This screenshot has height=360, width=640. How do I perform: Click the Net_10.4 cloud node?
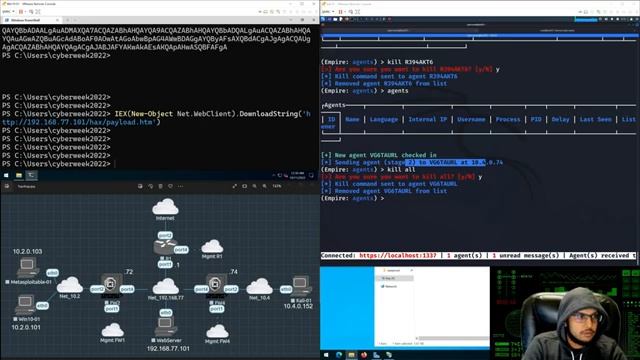pos(260,286)
